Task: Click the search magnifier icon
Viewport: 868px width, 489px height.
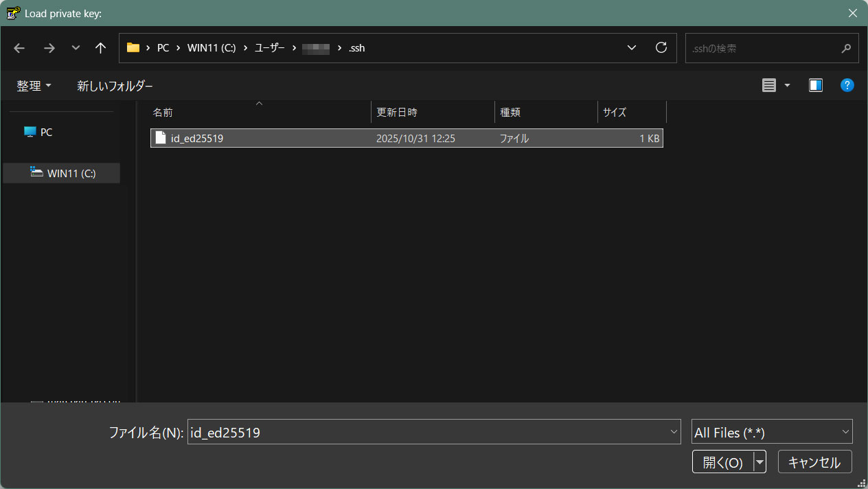Action: (x=846, y=49)
